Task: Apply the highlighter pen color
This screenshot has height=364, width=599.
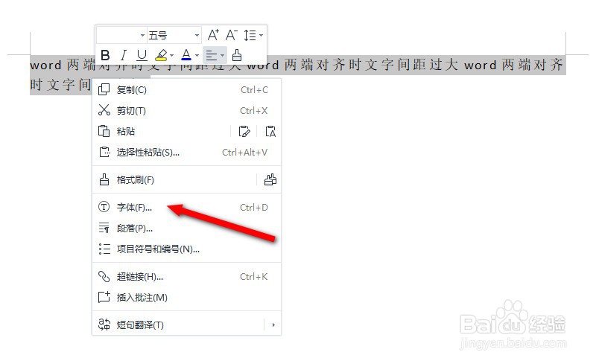Action: 161,55
